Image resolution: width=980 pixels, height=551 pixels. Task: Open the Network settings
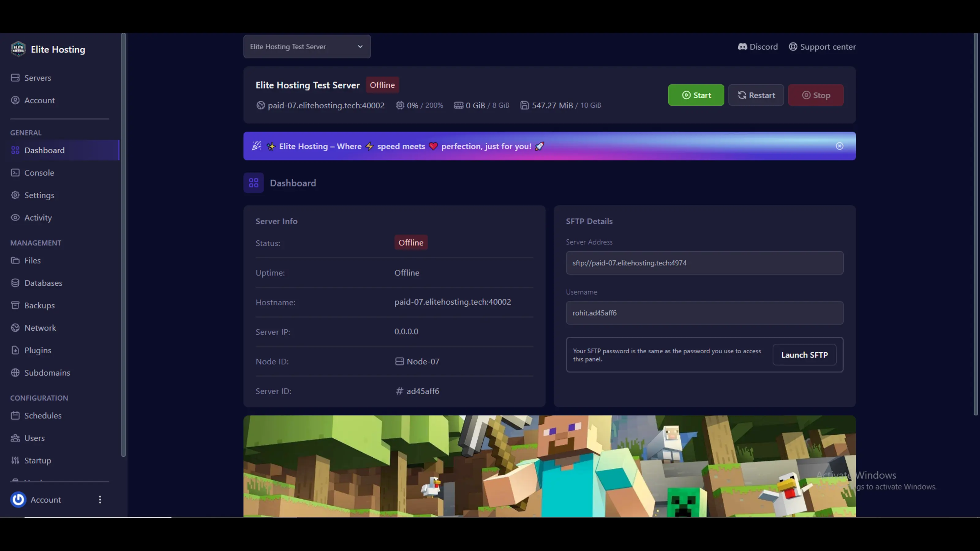click(40, 328)
